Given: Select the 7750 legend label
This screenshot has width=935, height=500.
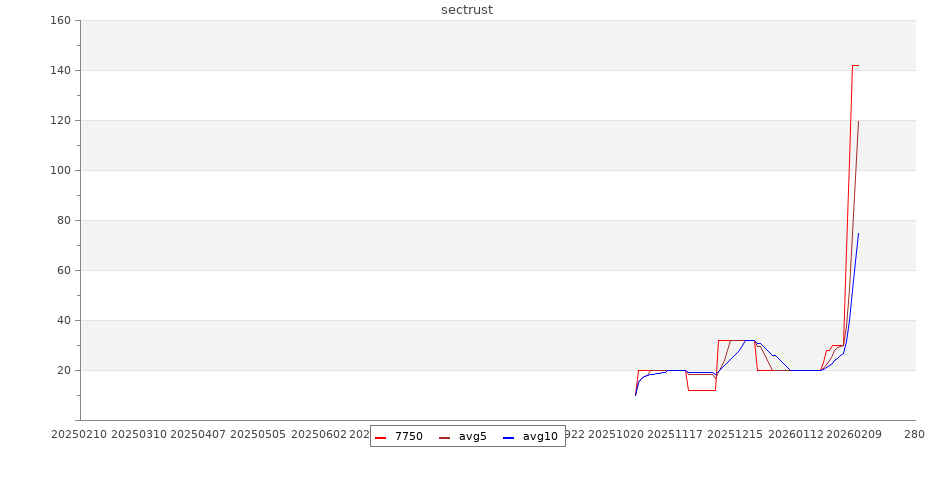Looking at the screenshot, I should [408, 437].
